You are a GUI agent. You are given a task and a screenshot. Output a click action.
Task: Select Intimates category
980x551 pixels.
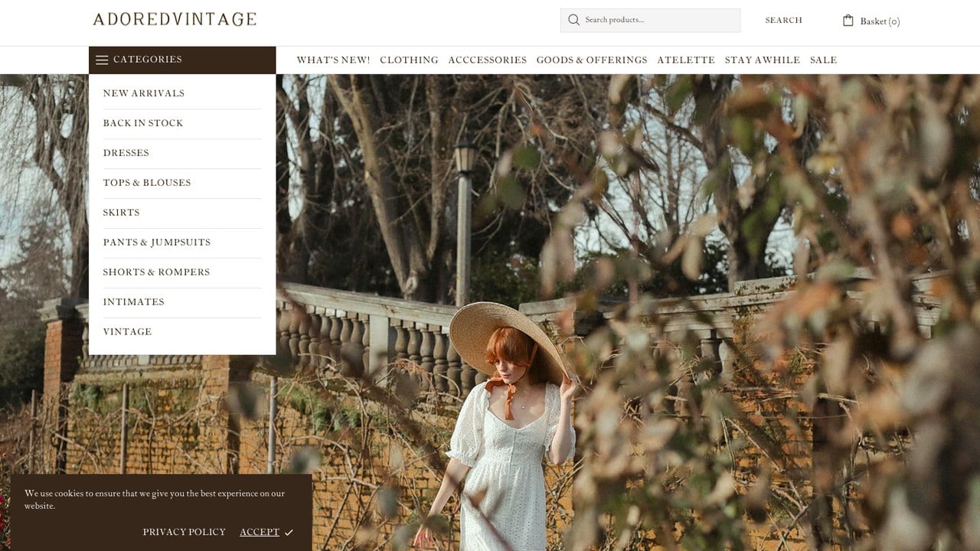coord(134,302)
